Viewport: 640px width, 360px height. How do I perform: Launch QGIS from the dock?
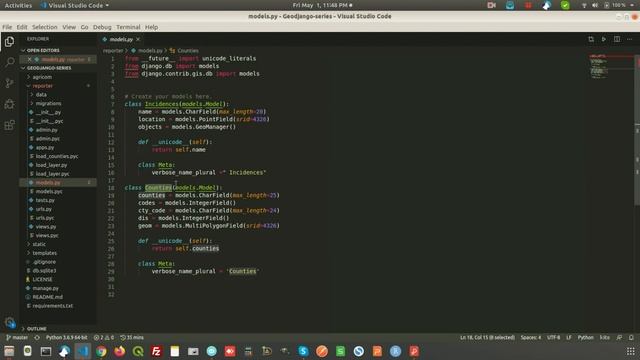138,351
